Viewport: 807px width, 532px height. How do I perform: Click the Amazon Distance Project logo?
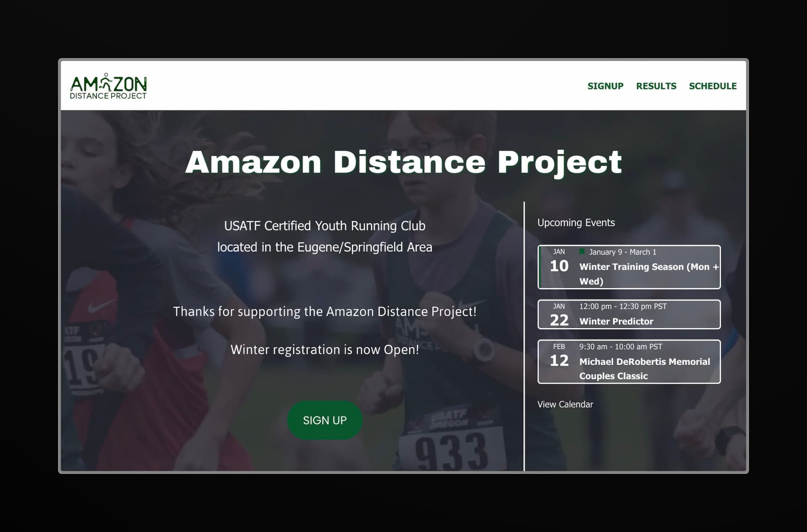click(108, 86)
